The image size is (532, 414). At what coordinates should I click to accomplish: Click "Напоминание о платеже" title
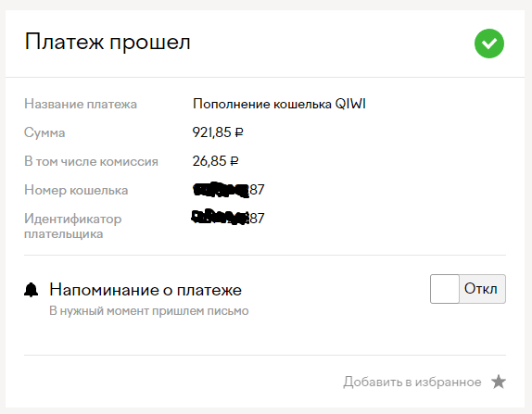coord(146,290)
